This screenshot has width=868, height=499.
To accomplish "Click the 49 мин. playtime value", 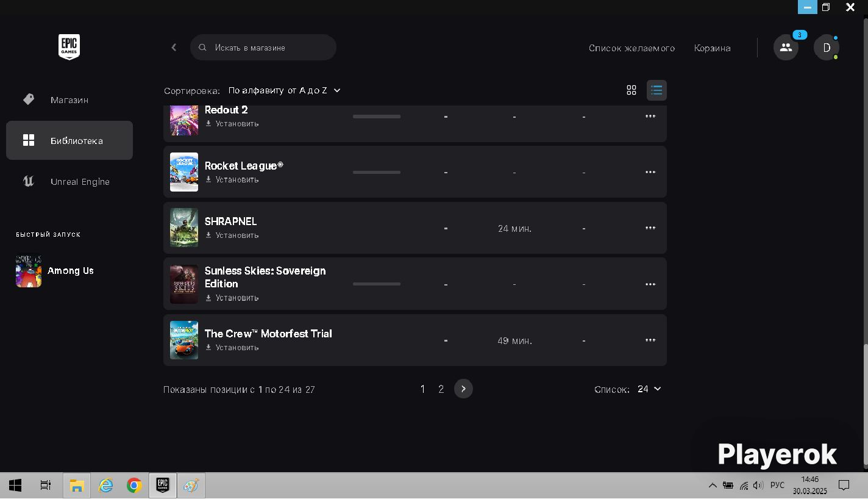I will click(514, 341).
